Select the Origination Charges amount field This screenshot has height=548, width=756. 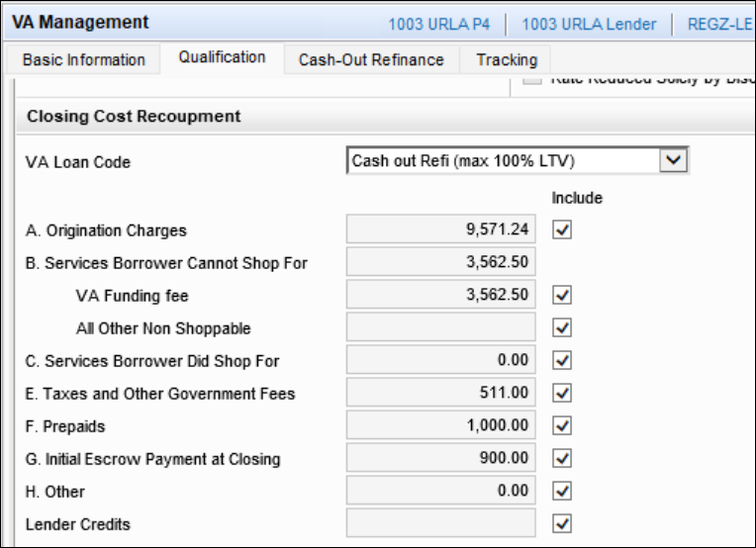click(440, 229)
